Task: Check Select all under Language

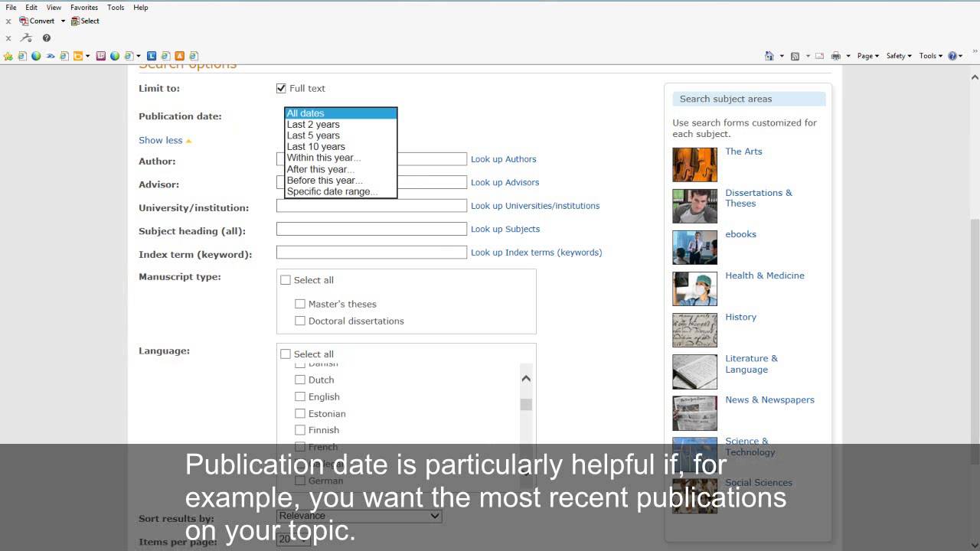Action: 286,354
